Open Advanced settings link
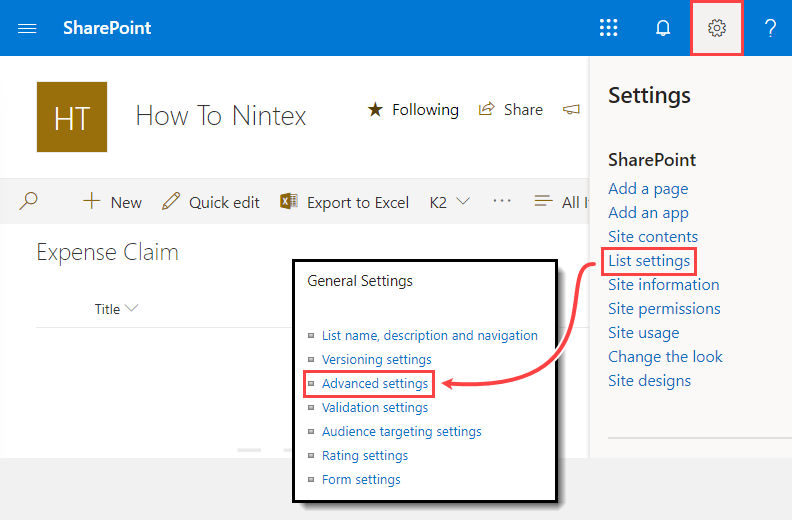The width and height of the screenshot is (792, 520). coord(375,384)
